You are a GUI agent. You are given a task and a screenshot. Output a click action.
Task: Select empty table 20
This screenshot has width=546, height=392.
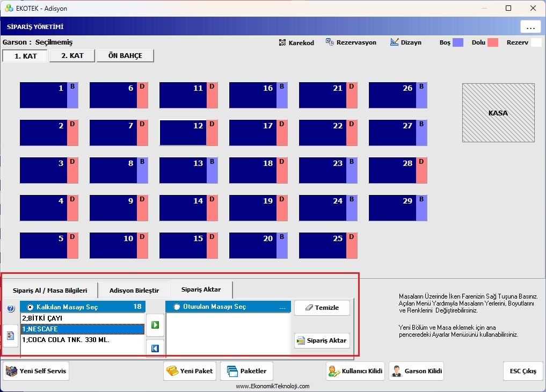[x=258, y=245]
